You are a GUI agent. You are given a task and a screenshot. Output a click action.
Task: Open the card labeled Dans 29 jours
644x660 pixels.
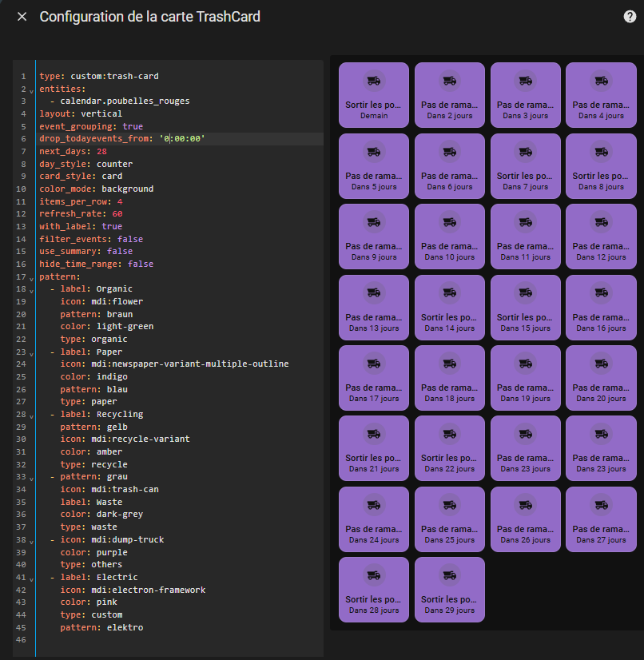point(450,590)
